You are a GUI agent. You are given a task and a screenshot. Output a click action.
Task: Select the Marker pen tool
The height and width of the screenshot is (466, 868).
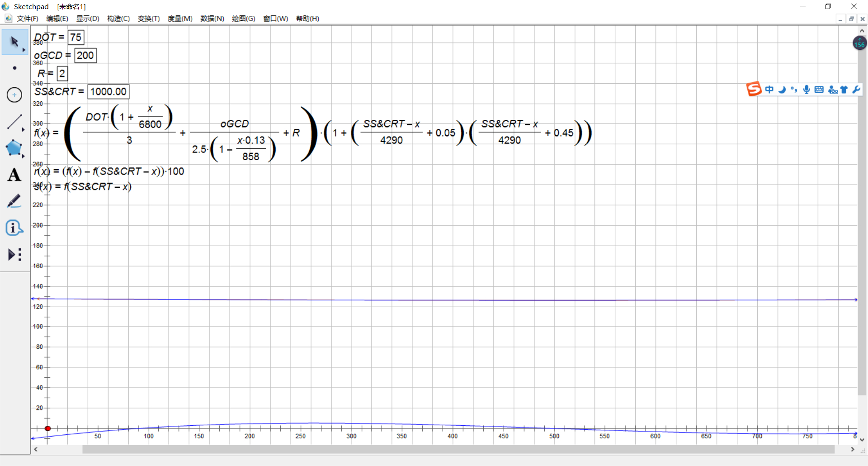14,201
